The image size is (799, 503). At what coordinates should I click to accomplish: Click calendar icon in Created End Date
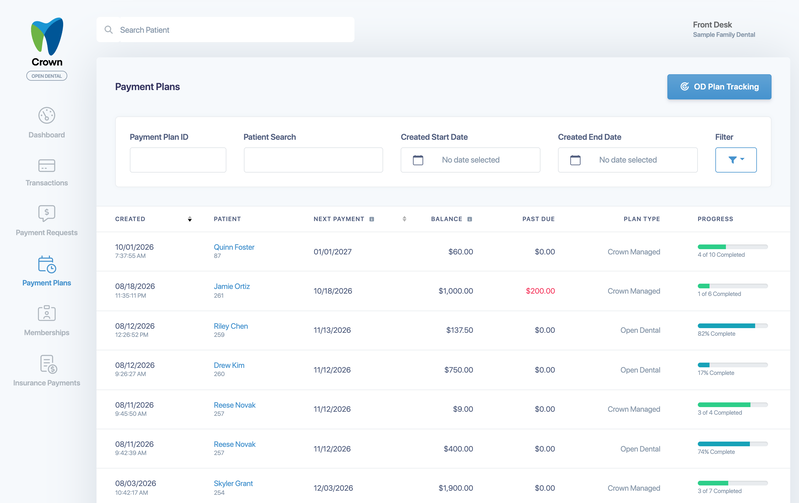tap(575, 160)
